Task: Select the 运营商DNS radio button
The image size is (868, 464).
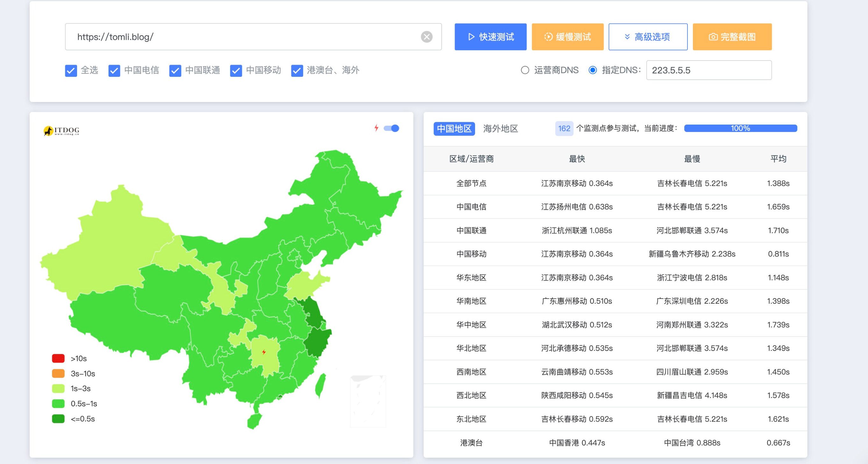Action: click(525, 70)
